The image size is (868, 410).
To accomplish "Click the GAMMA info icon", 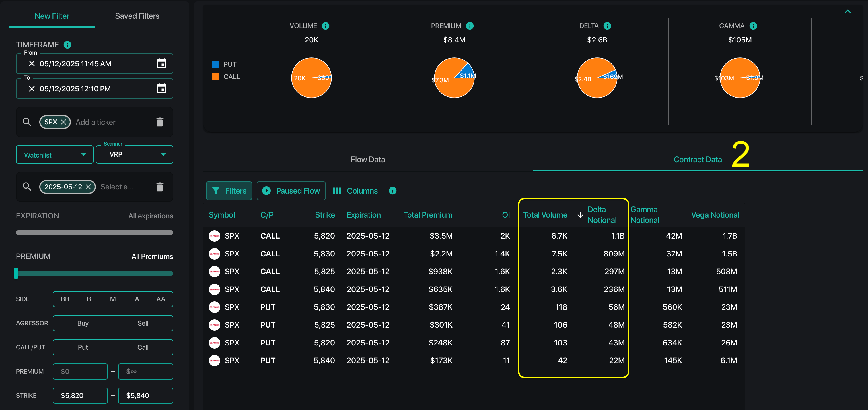I will coord(753,26).
